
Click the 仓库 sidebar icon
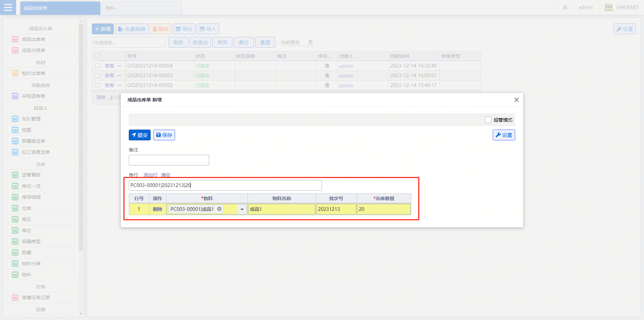(x=15, y=208)
